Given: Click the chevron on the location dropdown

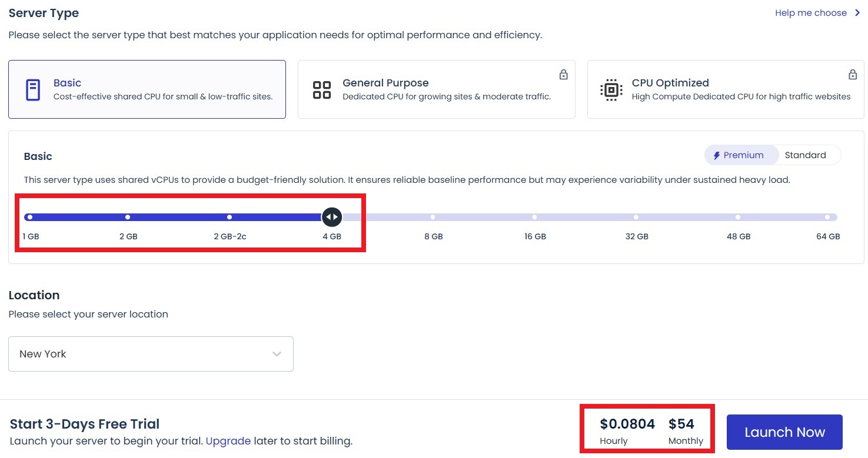Looking at the screenshot, I should pyautogui.click(x=277, y=353).
